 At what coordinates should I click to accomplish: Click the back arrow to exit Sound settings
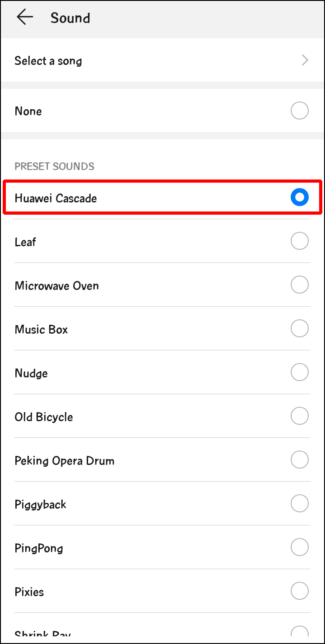(x=25, y=17)
